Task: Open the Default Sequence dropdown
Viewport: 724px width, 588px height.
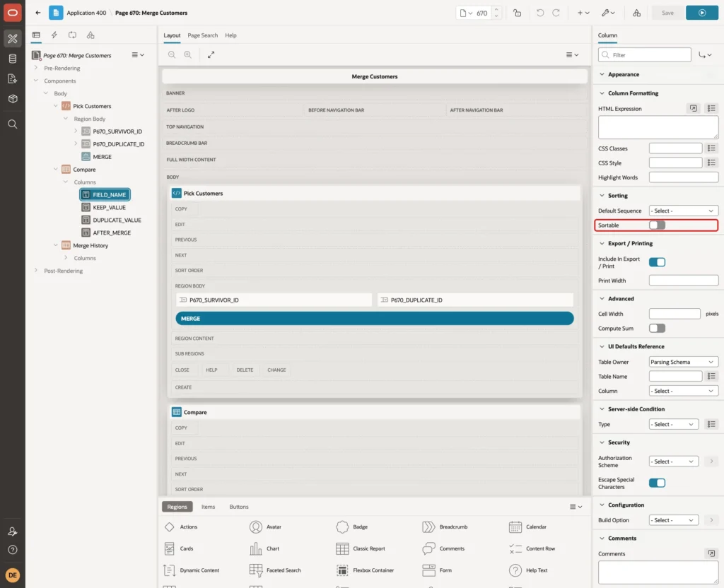Action: point(684,211)
